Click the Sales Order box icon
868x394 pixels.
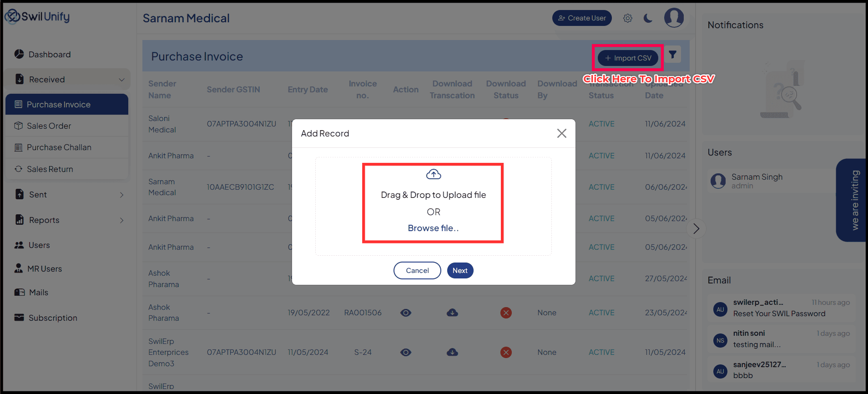pyautogui.click(x=18, y=126)
